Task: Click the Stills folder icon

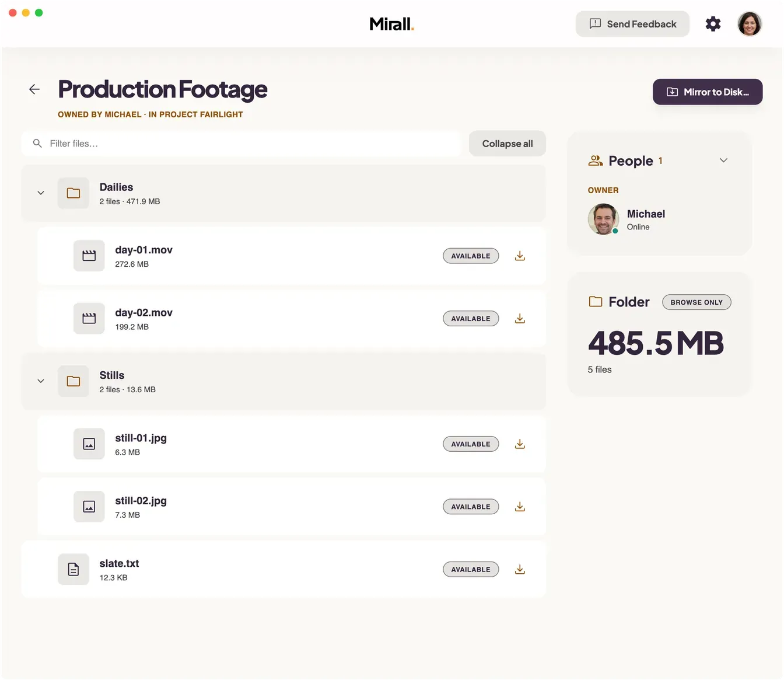Action: (73, 381)
